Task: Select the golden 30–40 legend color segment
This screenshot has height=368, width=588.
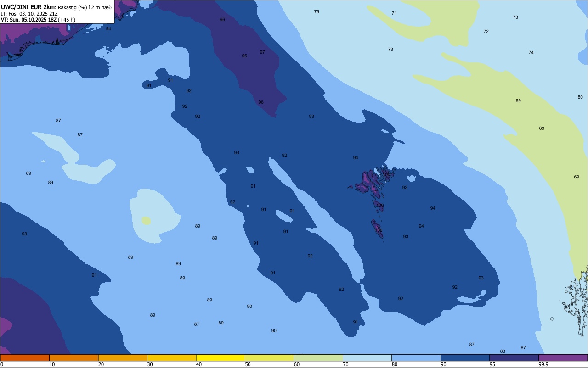Action: (171, 357)
